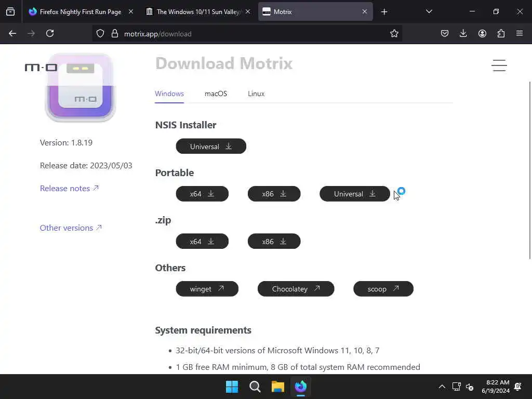Close the Firefox Nightly First Run tab

tap(131, 12)
